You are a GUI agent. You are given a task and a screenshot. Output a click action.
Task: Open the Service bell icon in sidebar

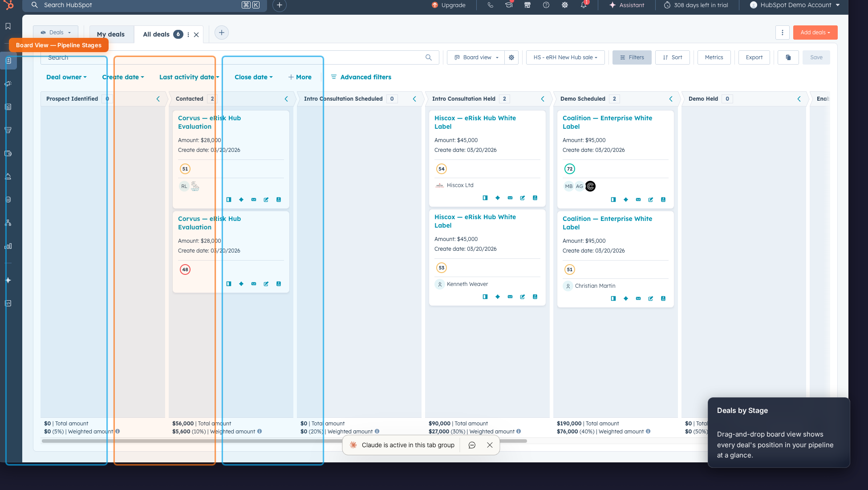[x=8, y=176]
